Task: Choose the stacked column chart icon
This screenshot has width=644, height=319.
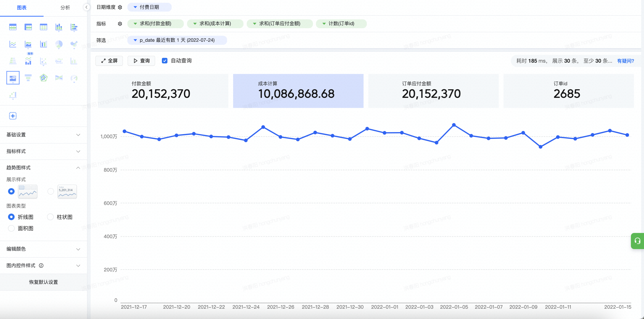Action: [x=59, y=27]
